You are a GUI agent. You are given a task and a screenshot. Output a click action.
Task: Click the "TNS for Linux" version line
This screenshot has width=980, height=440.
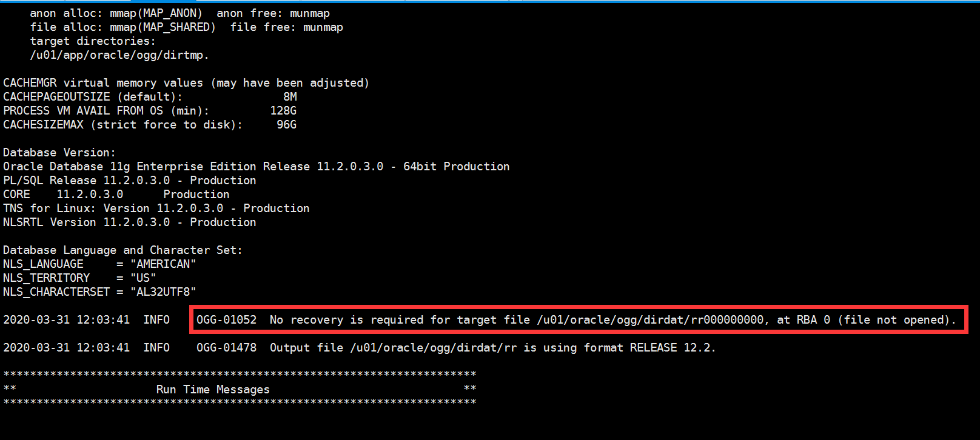(x=156, y=208)
